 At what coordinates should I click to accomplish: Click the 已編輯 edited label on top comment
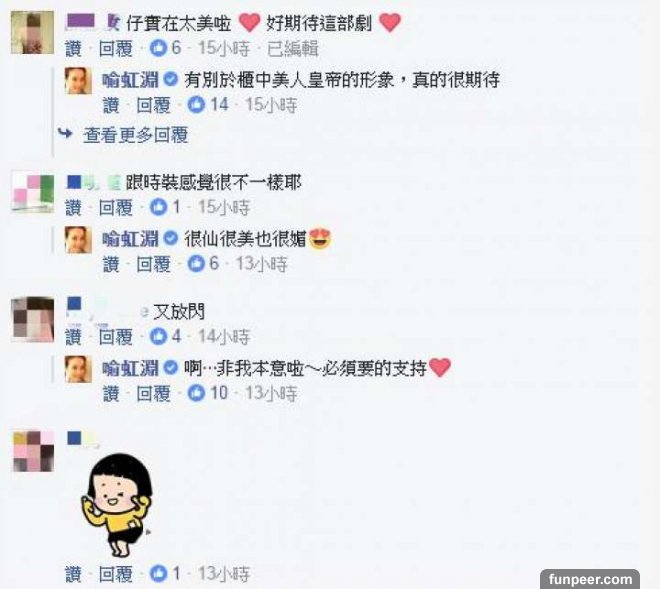tap(293, 48)
